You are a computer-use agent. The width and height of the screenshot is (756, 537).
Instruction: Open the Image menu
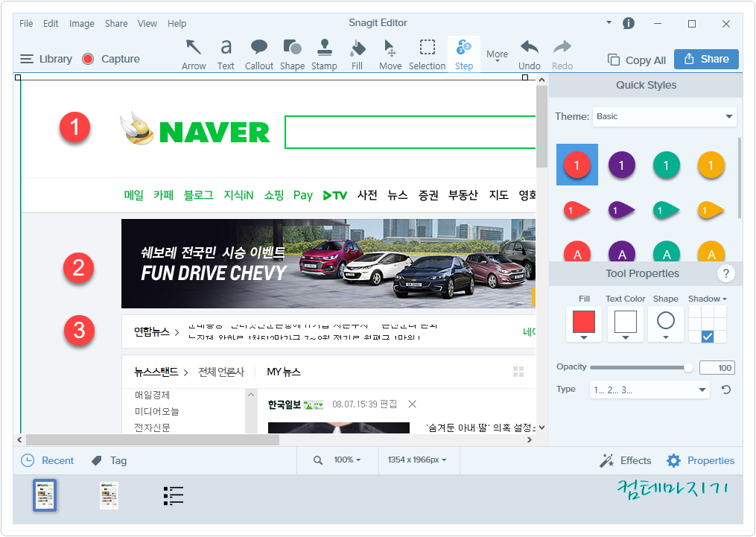(x=81, y=23)
